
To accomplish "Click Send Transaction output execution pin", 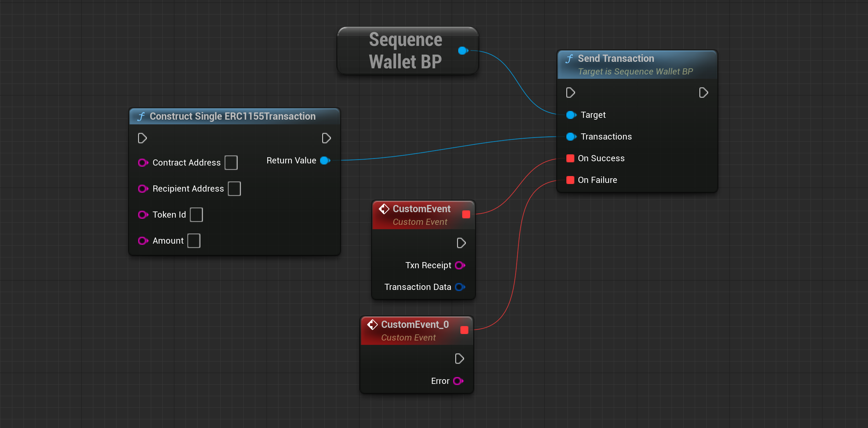I will click(x=703, y=93).
